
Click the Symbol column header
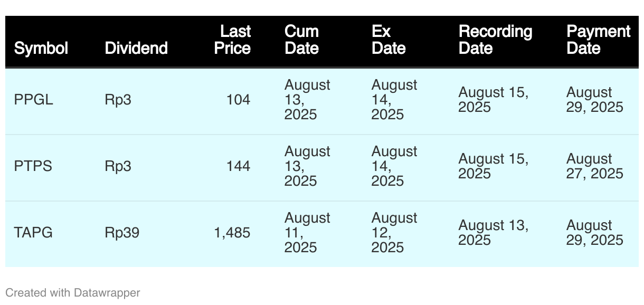41,48
